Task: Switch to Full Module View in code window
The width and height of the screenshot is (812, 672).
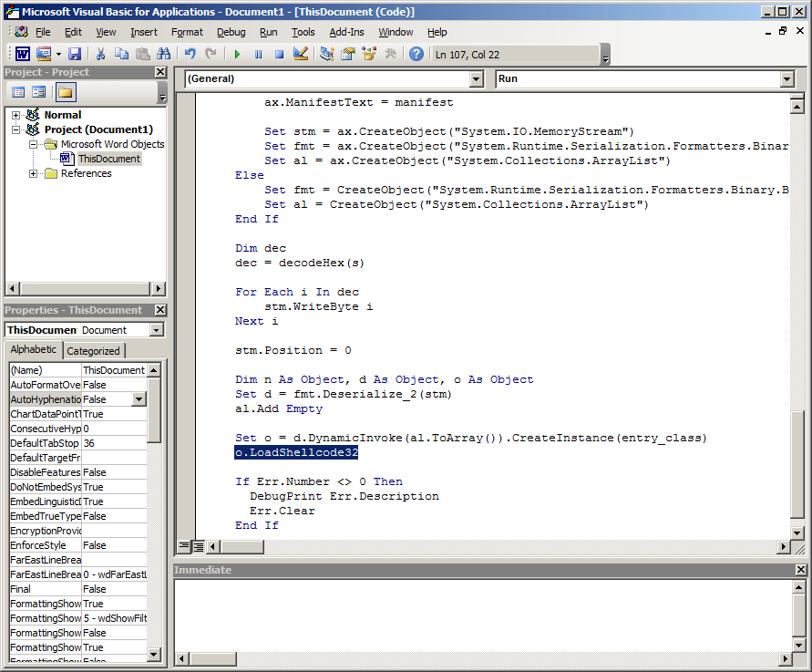Action: [x=198, y=546]
